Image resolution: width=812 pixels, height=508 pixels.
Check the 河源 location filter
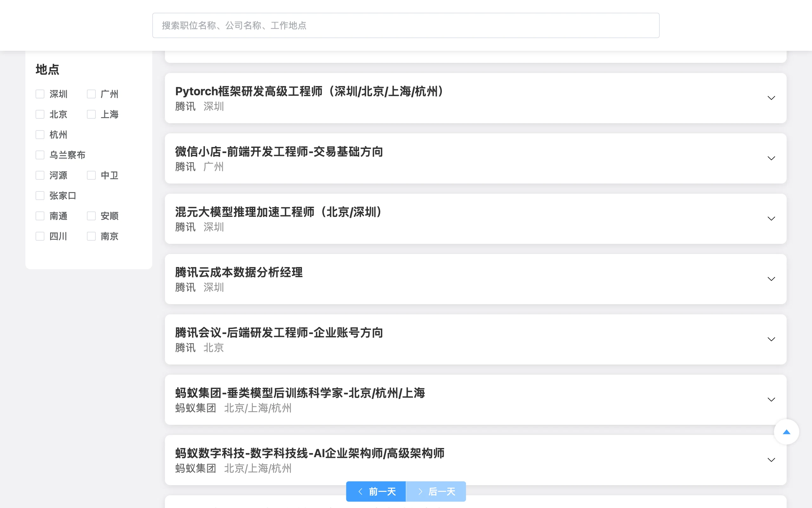[x=40, y=175]
